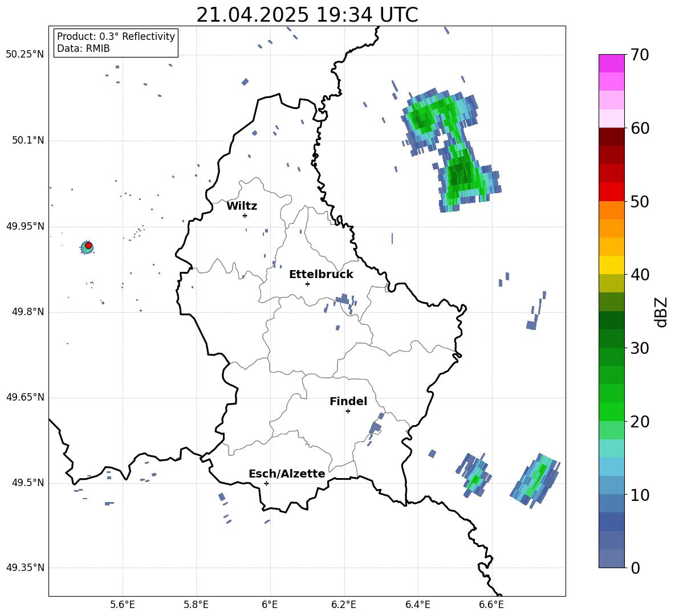Viewport: 675px width, 616px height.
Task: Click the dBZ colorbar axis label
Action: click(x=660, y=312)
